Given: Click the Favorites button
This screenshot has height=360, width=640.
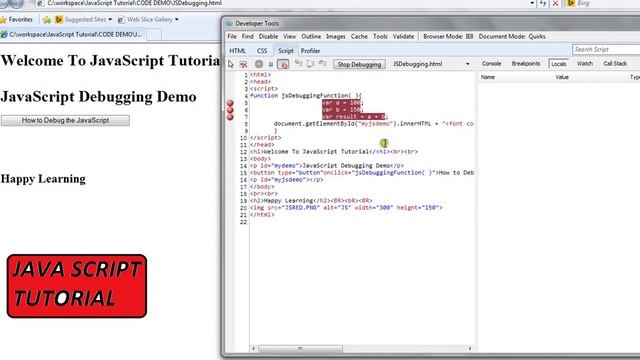Looking at the screenshot, I should coord(17,20).
